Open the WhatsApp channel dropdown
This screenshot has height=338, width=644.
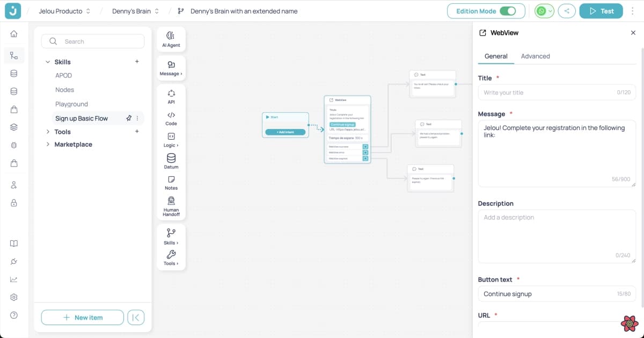(x=550, y=11)
